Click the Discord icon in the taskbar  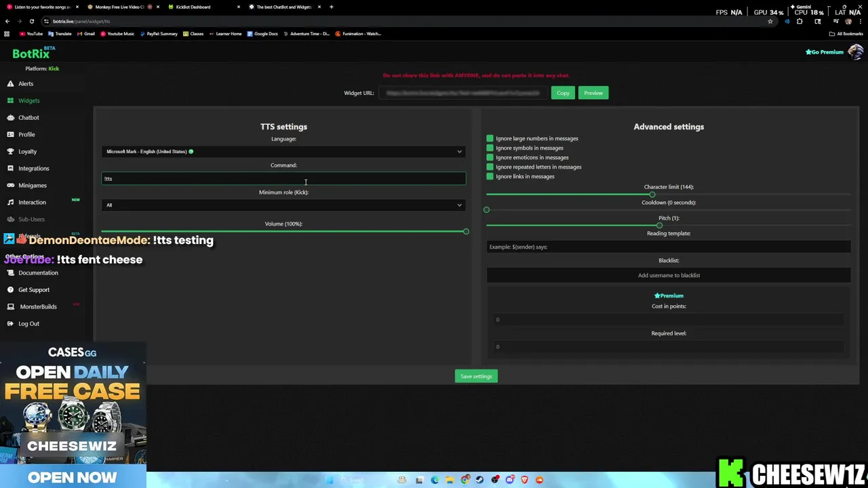509,480
